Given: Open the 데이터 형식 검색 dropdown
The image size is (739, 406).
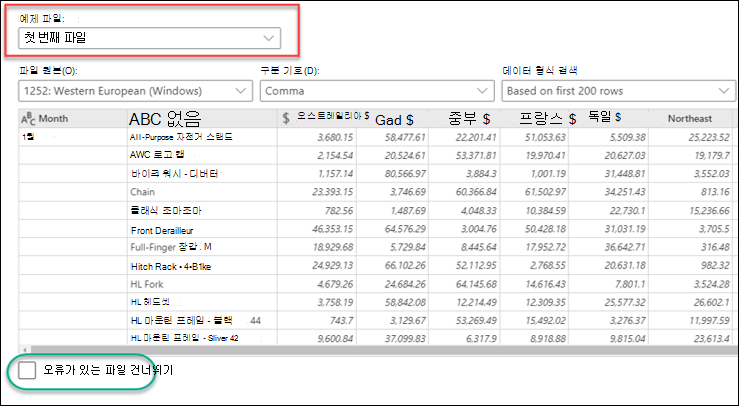Looking at the screenshot, I should coord(618,91).
